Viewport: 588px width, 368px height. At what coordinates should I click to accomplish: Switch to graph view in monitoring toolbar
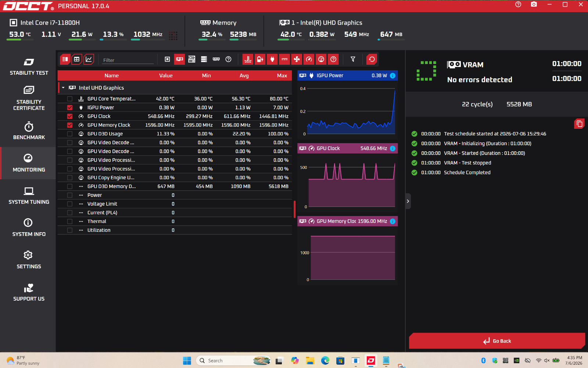89,59
